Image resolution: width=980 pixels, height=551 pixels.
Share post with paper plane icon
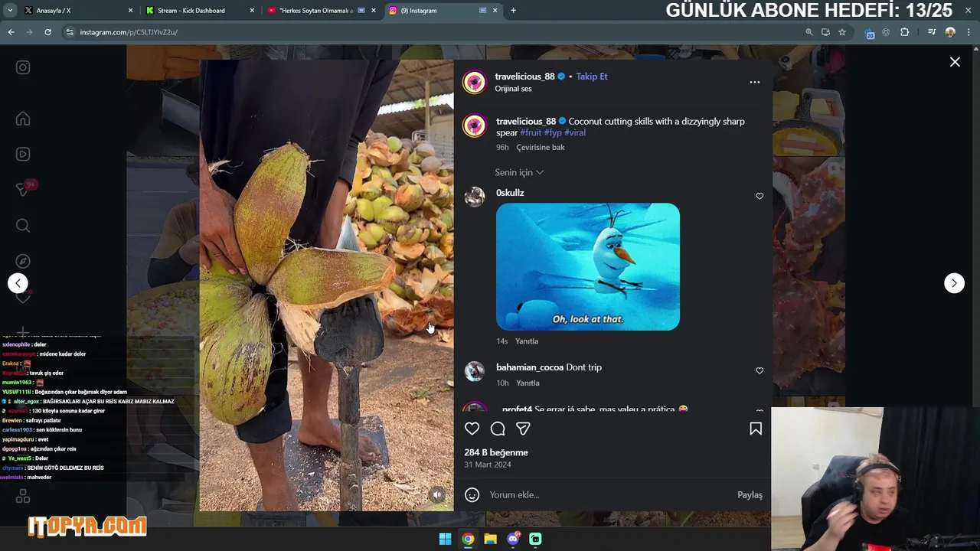[523, 429]
